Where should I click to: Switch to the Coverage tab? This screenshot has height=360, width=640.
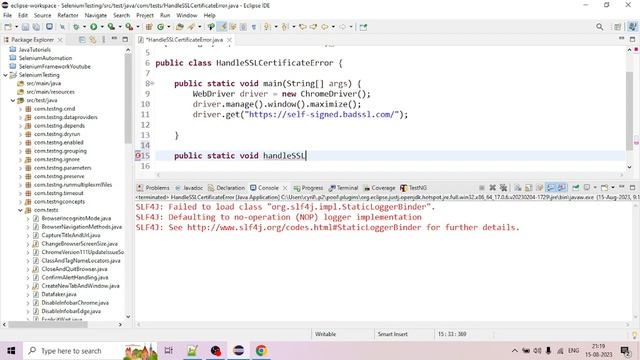(x=379, y=188)
